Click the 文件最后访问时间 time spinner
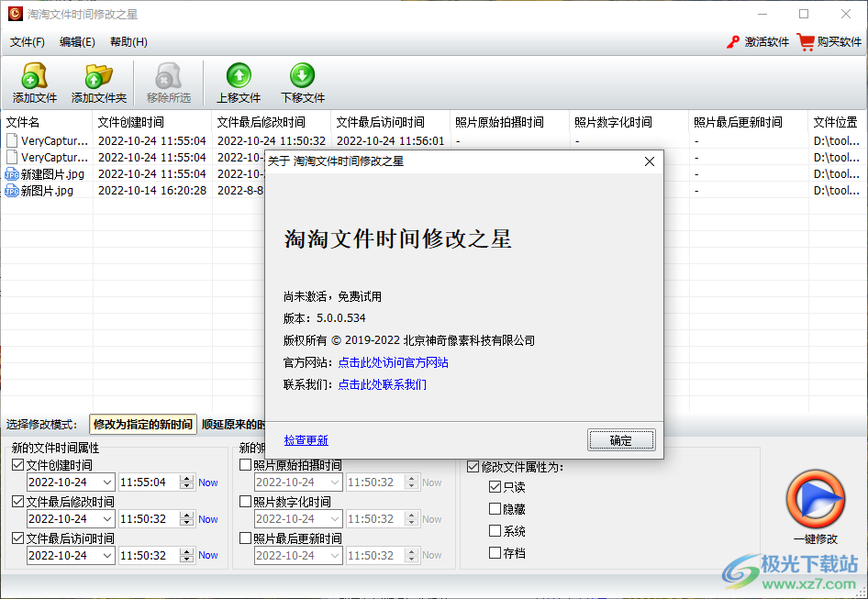 pyautogui.click(x=187, y=555)
